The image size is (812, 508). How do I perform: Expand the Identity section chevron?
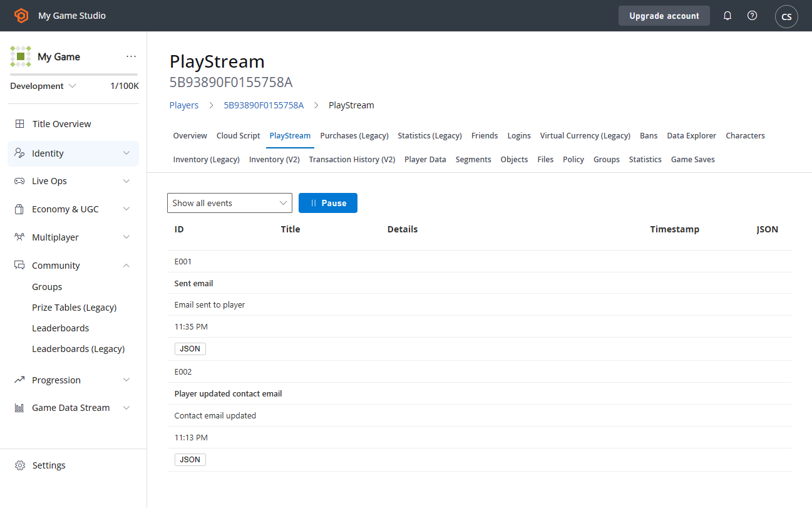click(126, 153)
